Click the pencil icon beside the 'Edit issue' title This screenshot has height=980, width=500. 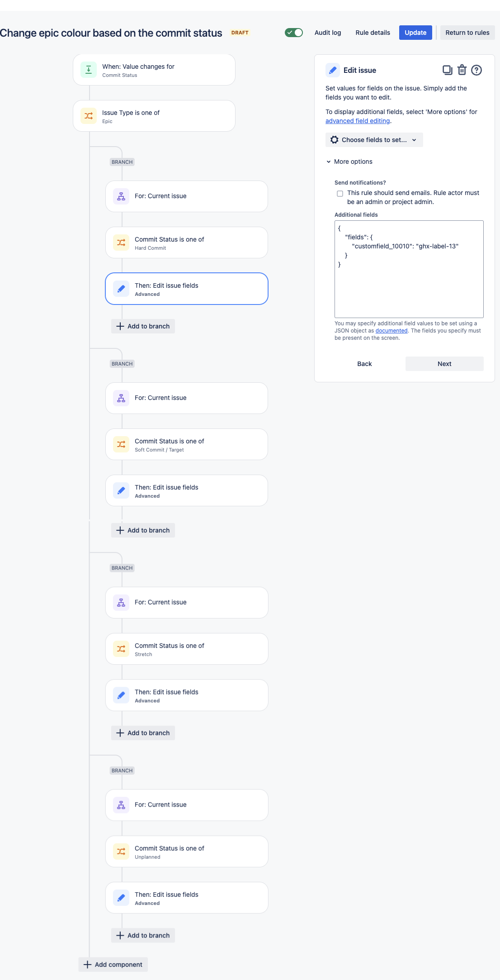(332, 70)
